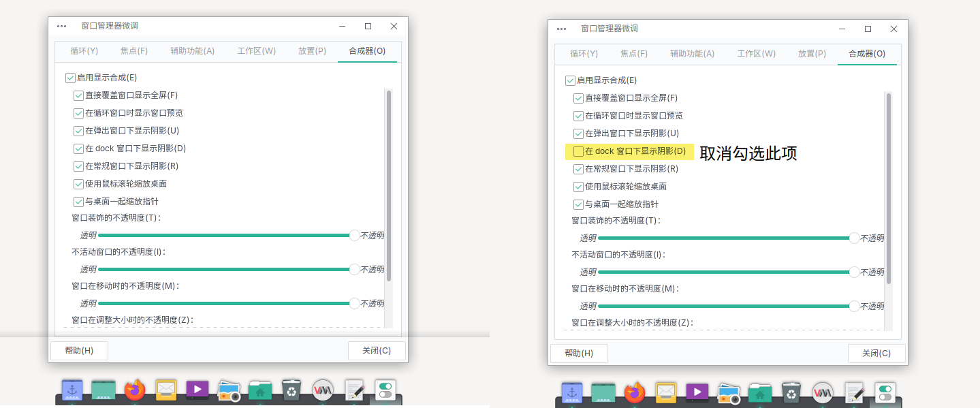Viewport: 980px width, 408px height.
Task: Open the three-dots window menu in the right window
Action: [562, 29]
